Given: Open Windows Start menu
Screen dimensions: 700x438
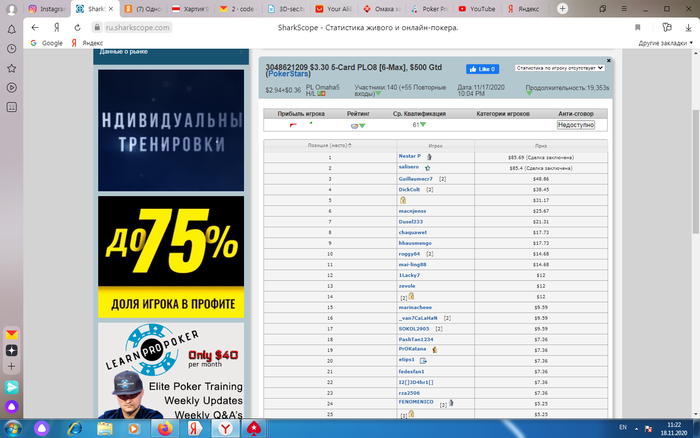Looking at the screenshot, I should pos(12,429).
